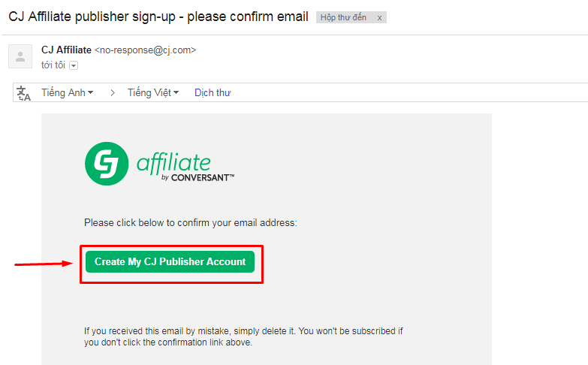588x365 pixels.
Task: Open the Tiếng Việt target language dropdown
Action: tap(153, 93)
